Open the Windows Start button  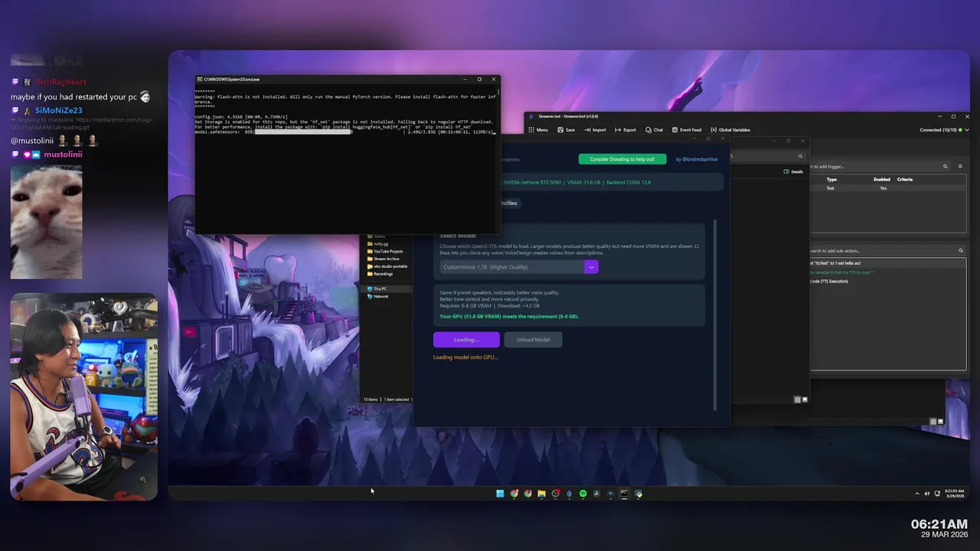coord(500,494)
